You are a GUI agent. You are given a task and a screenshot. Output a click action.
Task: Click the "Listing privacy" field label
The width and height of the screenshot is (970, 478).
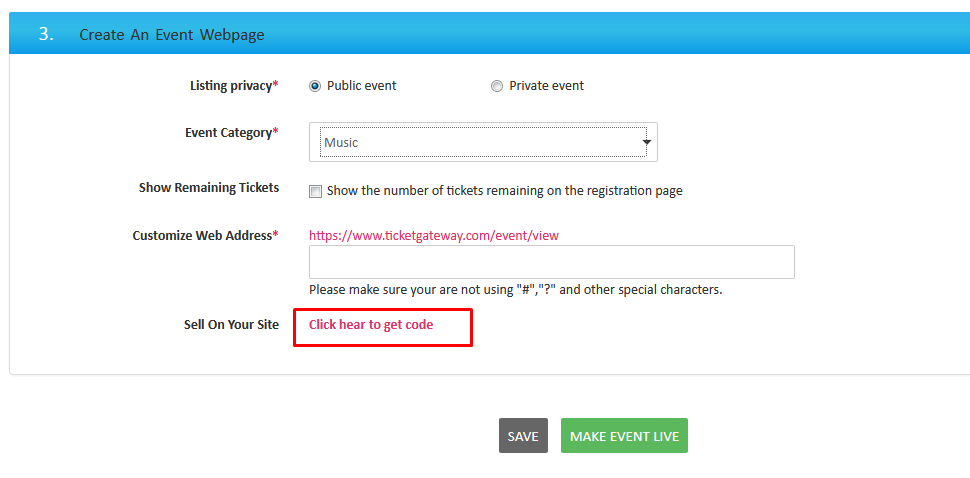point(233,86)
